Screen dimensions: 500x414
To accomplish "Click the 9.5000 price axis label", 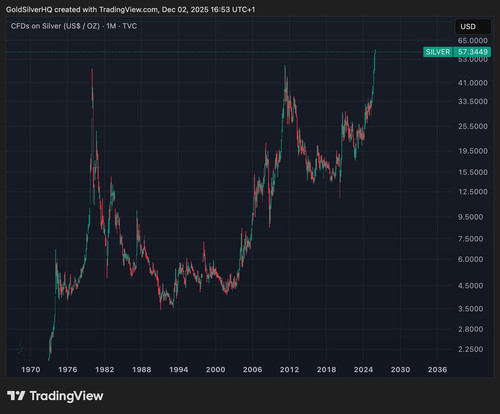I will pyautogui.click(x=470, y=217).
